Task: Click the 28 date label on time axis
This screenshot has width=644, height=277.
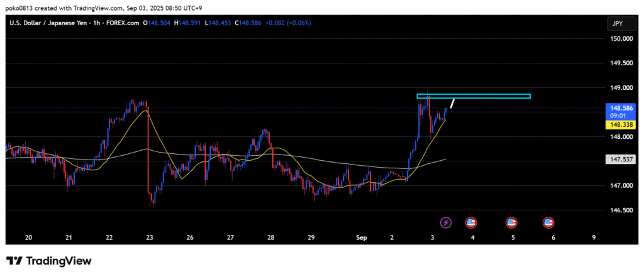Action: (x=270, y=238)
